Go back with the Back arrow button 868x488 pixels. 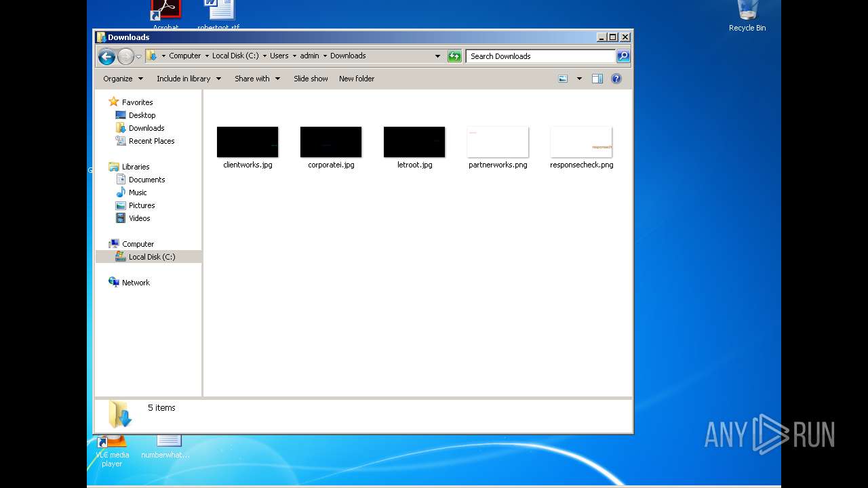(x=106, y=56)
